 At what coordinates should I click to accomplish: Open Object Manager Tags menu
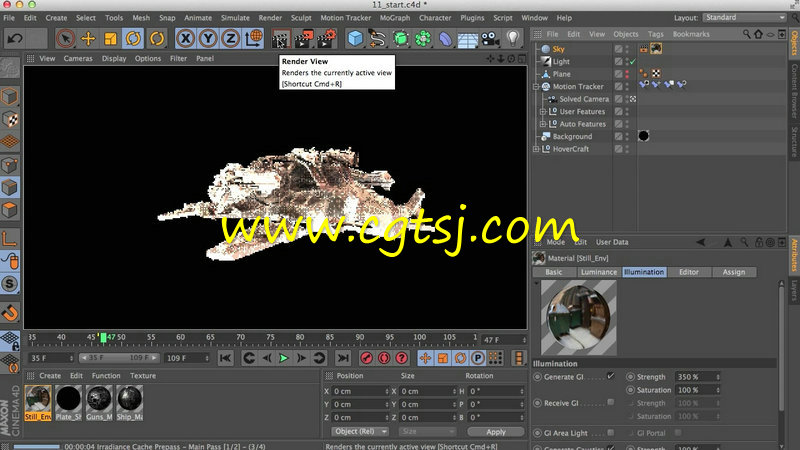656,34
